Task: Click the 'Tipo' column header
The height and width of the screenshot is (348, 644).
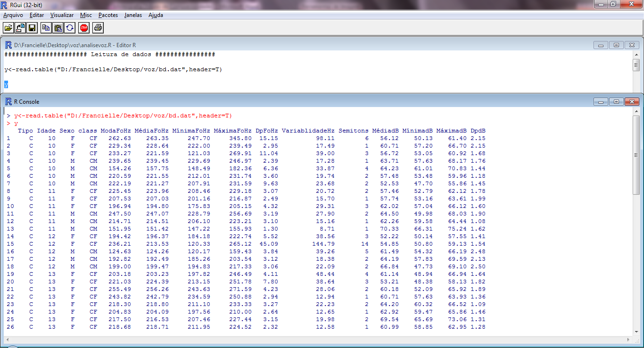Action: pos(25,131)
